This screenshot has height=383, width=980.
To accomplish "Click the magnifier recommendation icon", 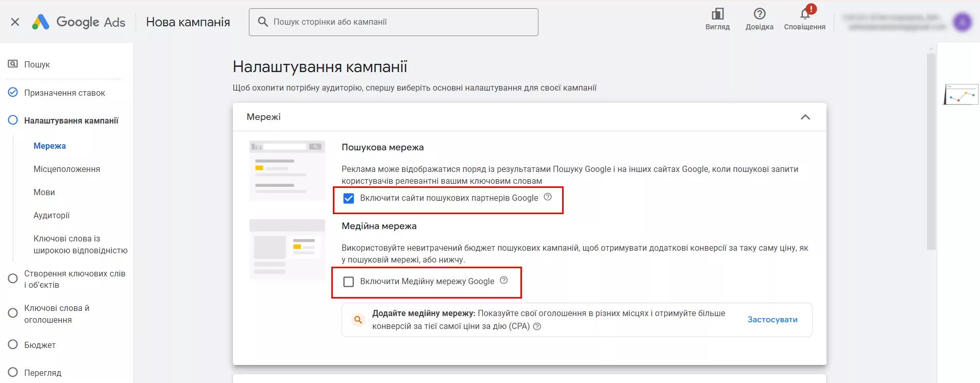I will coord(358,320).
